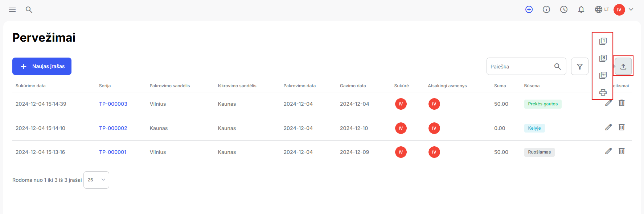Click Sukūrė avatar in TP-000001 row
Screen dimensions: 644x214
401,152
